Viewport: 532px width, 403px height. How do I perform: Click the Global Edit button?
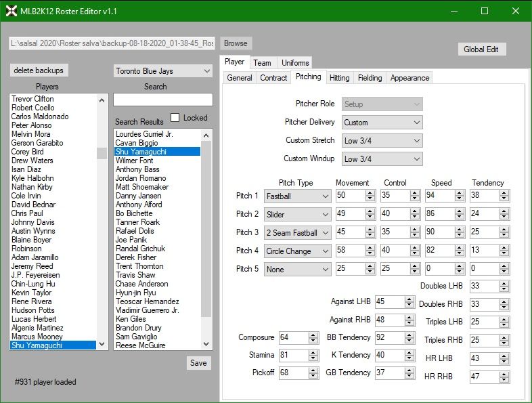[x=481, y=49]
